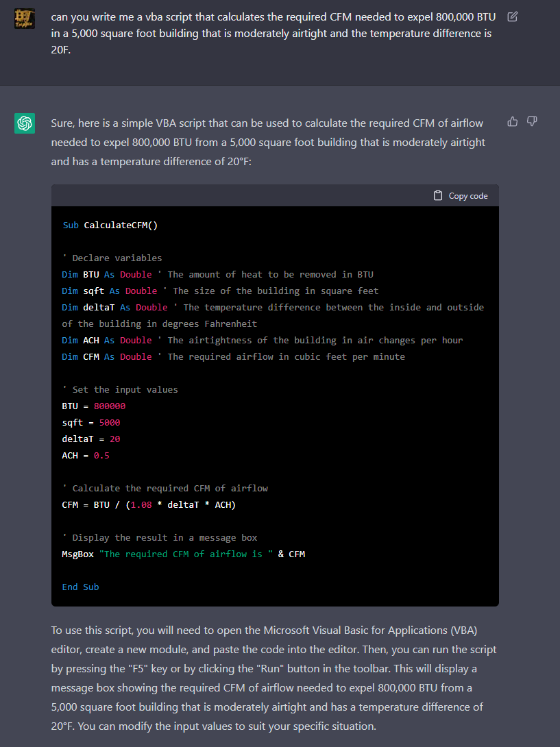The height and width of the screenshot is (747, 560).
Task: Click the 'ACH = 0.5' assignment line
Action: coord(86,456)
